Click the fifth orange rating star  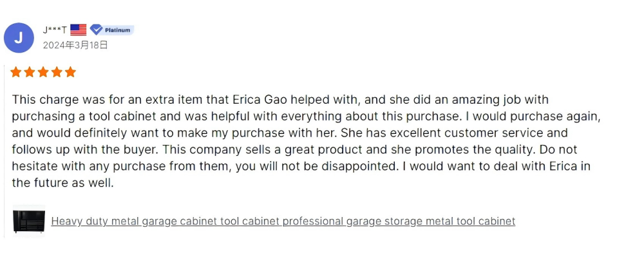(x=70, y=72)
